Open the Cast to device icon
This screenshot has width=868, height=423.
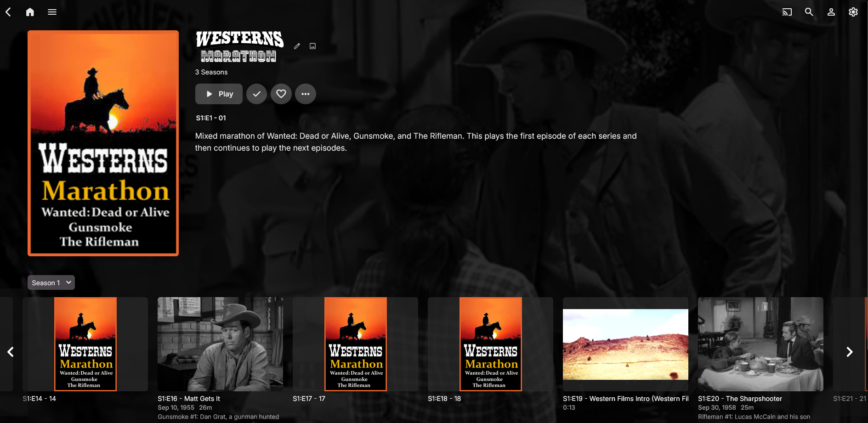[x=787, y=12]
